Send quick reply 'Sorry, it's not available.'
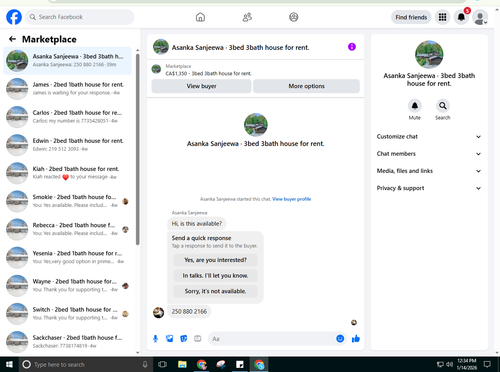The width and height of the screenshot is (500, 372). click(x=215, y=291)
